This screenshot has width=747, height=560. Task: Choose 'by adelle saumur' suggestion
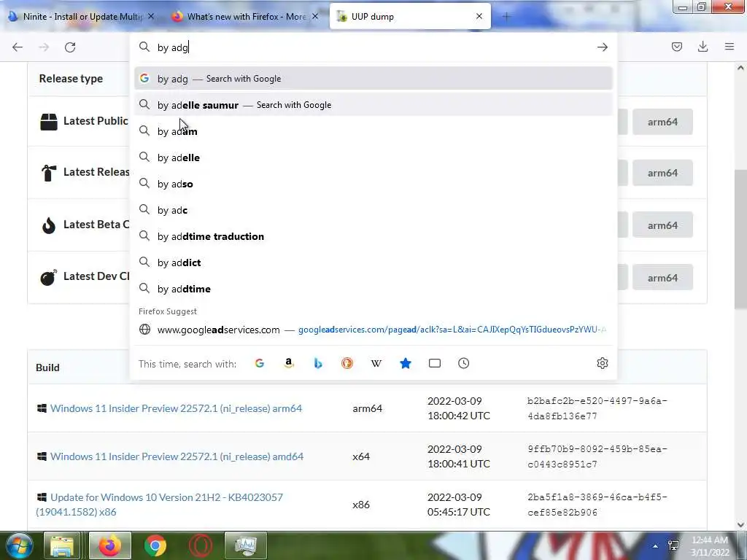373,105
